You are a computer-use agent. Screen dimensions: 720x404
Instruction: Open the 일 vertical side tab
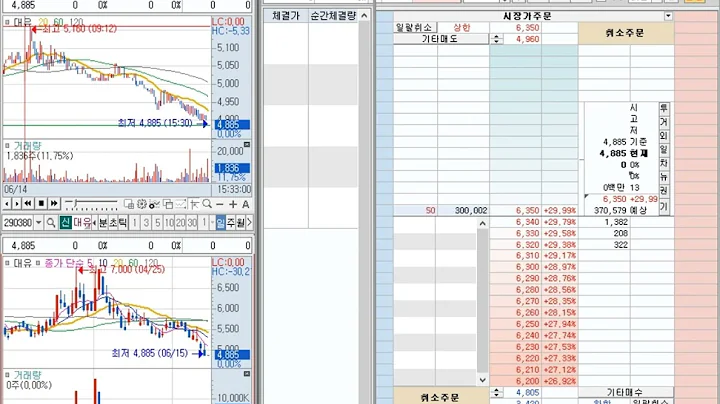tap(664, 150)
